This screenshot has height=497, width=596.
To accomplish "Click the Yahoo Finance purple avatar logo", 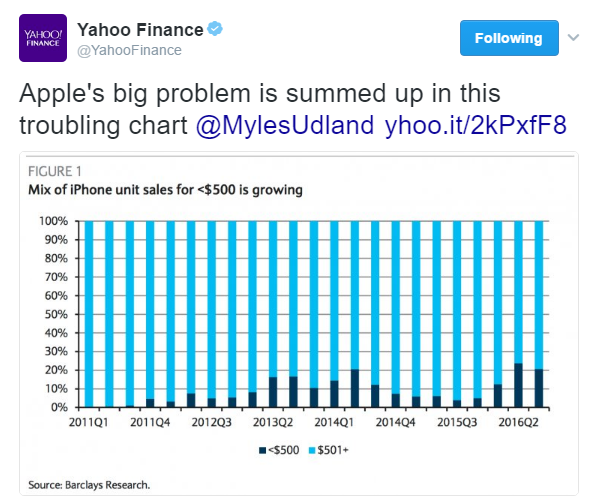I will point(43,38).
